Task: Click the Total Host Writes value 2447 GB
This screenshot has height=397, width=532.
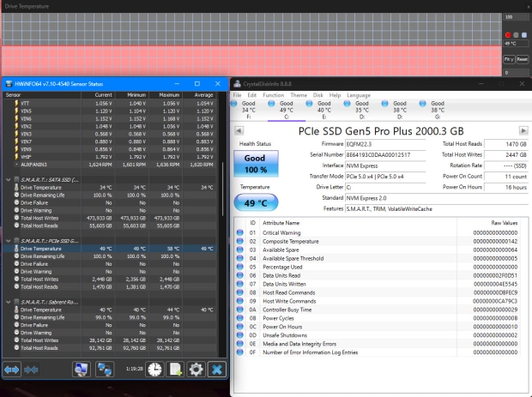Action: pyautogui.click(x=506, y=155)
